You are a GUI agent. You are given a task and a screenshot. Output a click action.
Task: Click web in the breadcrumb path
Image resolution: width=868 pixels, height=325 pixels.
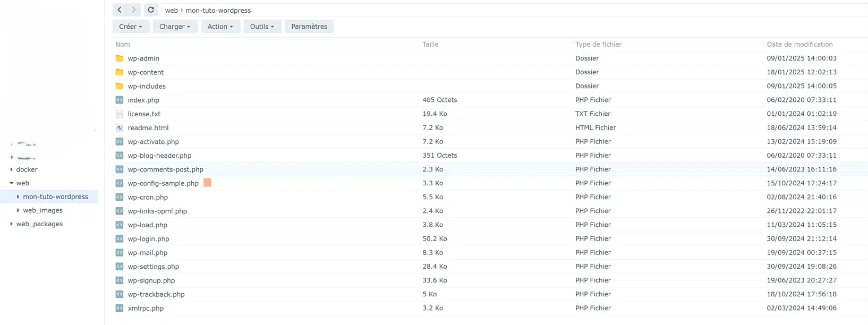[x=171, y=11]
